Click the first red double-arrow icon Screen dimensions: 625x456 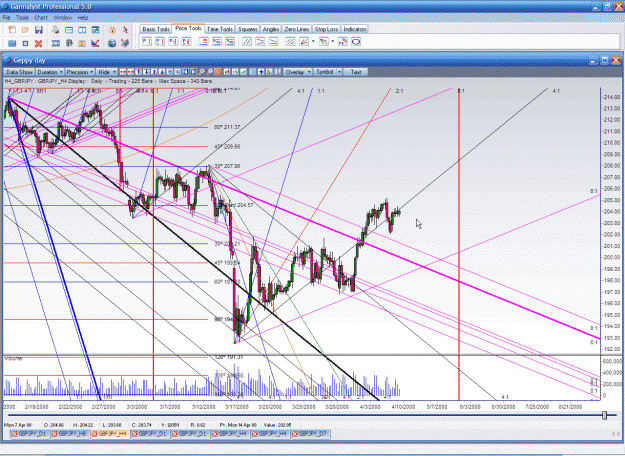[123, 72]
